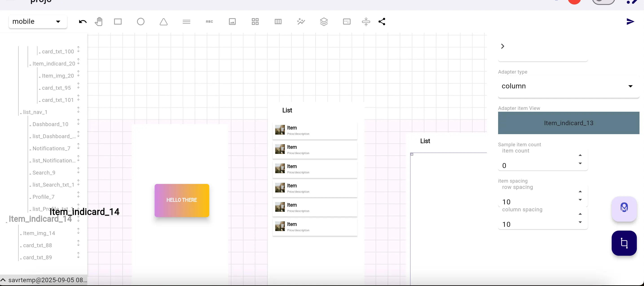This screenshot has width=644, height=286.
Task: Click the Item_indicard_13 adapter view button
Action: point(568,123)
